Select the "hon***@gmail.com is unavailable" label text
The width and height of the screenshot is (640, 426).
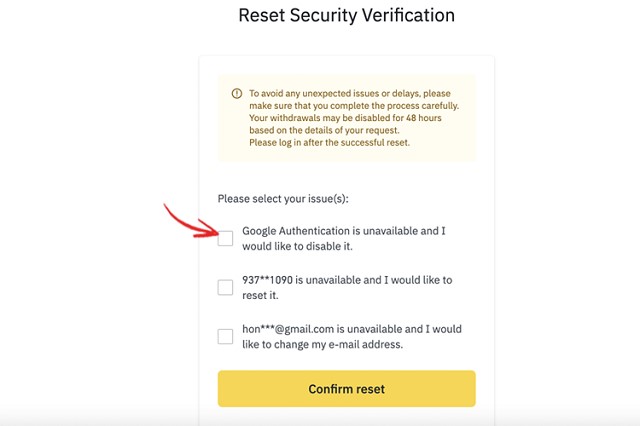click(352, 337)
